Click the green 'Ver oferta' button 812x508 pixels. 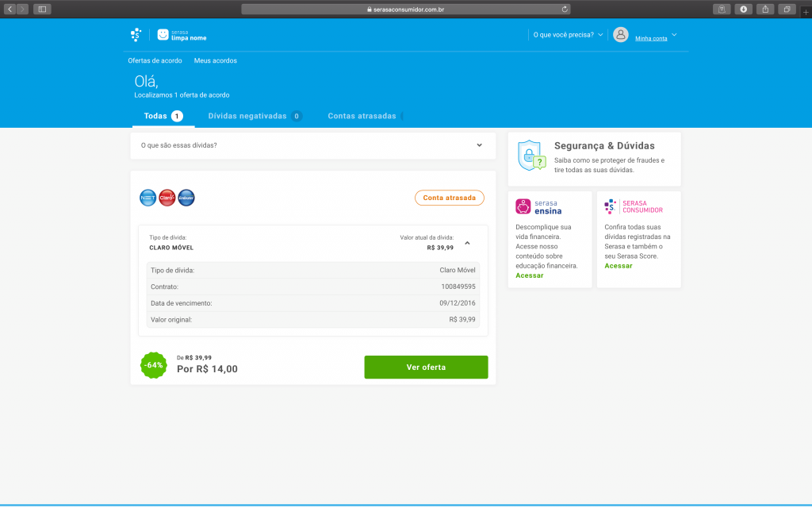(426, 367)
